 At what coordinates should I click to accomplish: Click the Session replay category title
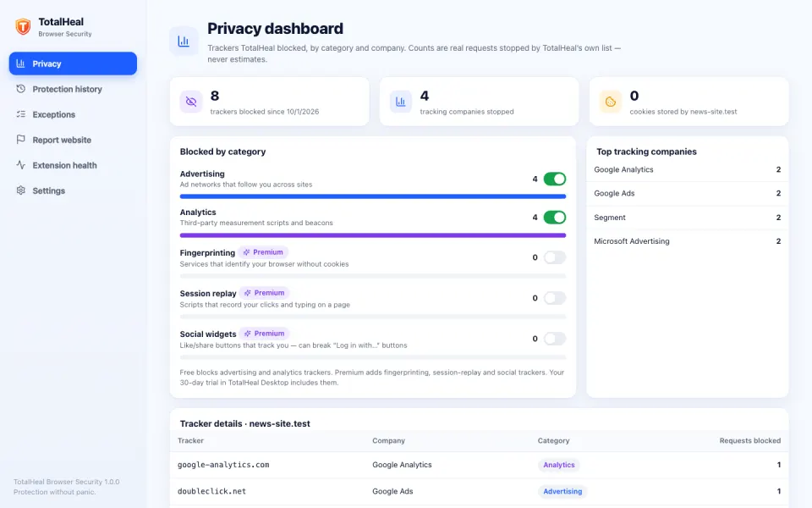pyautogui.click(x=208, y=294)
